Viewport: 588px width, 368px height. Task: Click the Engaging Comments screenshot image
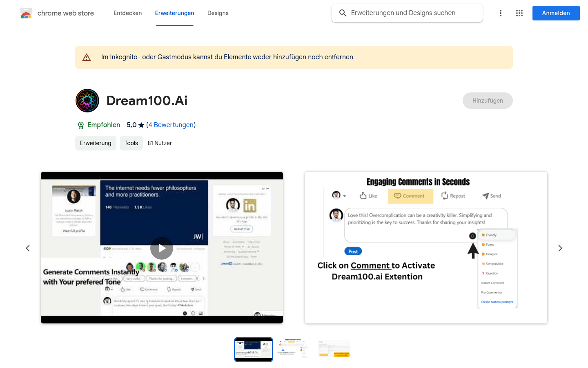pos(426,248)
